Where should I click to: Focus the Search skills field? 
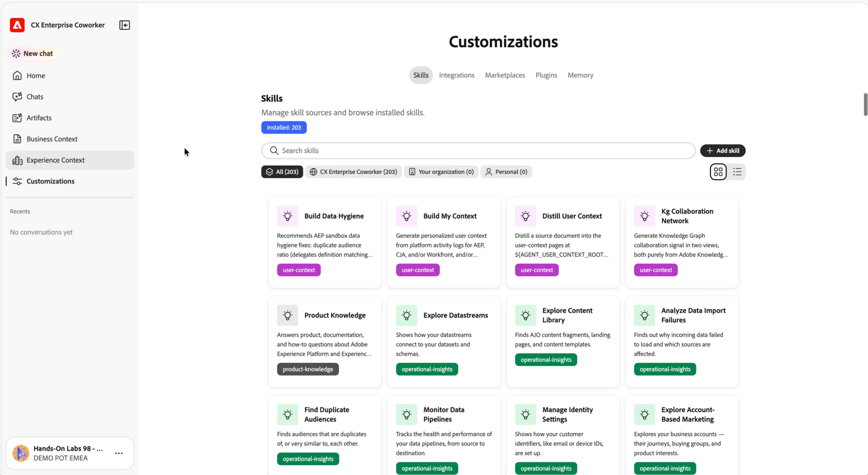coord(478,151)
